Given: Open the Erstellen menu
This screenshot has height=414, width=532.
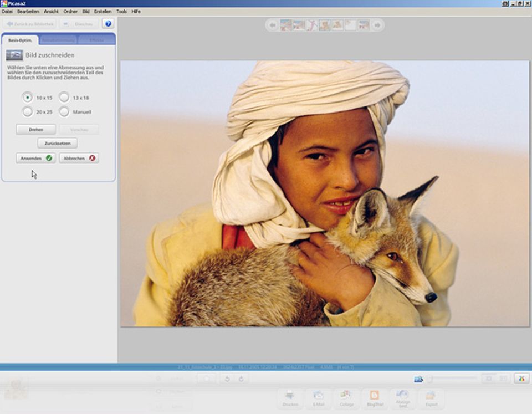Looking at the screenshot, I should (103, 12).
